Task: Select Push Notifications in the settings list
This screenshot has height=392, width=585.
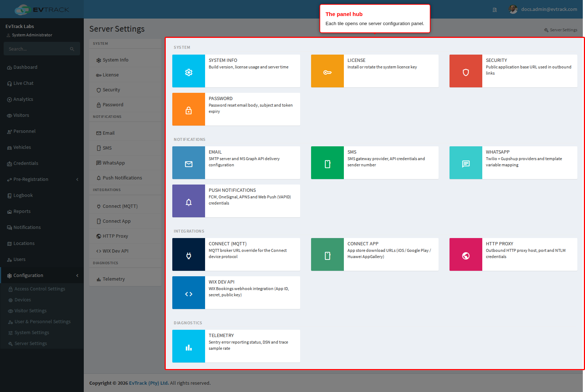Action: point(125,178)
